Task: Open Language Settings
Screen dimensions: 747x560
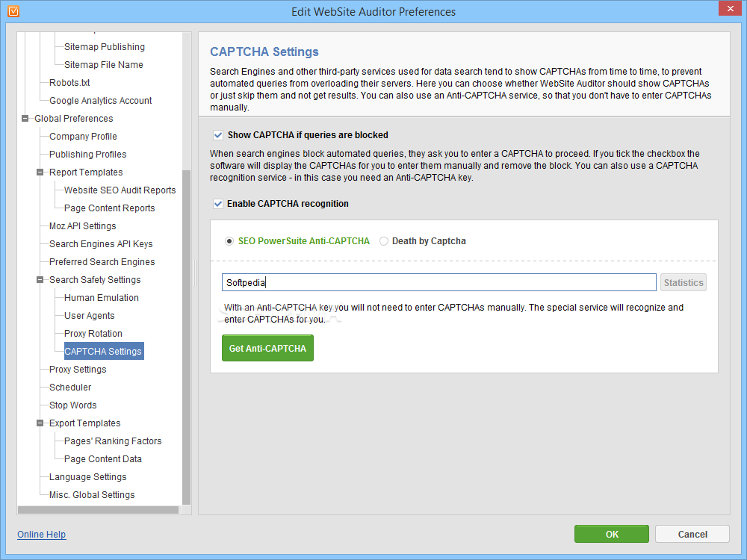Action: pyautogui.click(x=87, y=477)
